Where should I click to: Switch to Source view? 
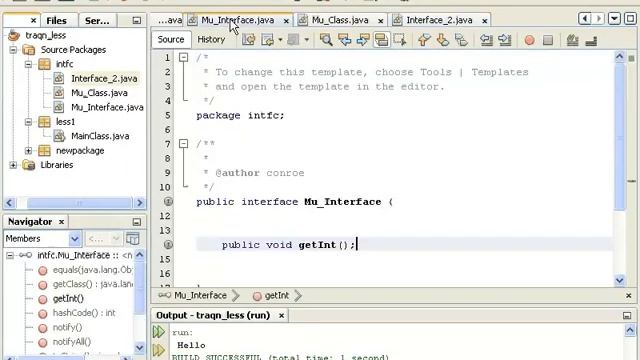pyautogui.click(x=171, y=39)
